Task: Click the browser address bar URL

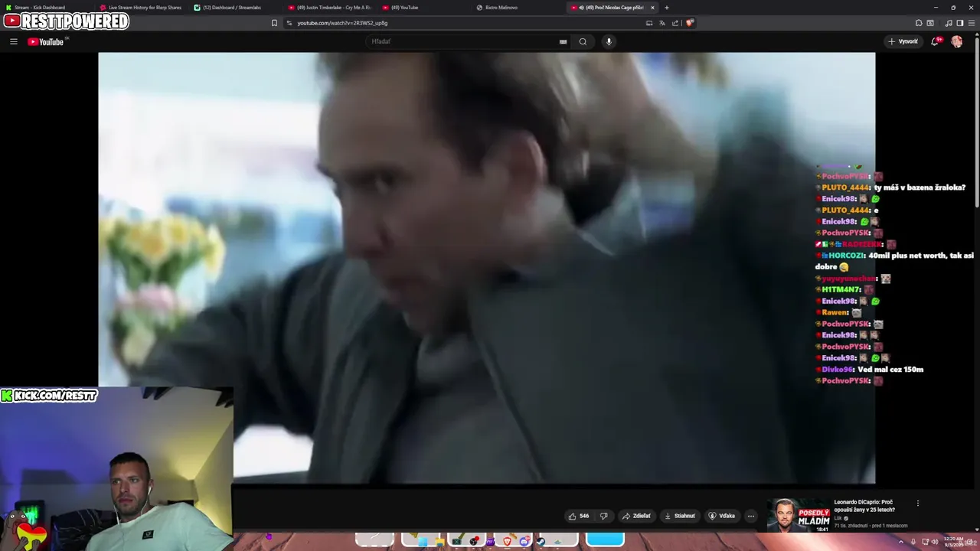Action: (x=342, y=23)
